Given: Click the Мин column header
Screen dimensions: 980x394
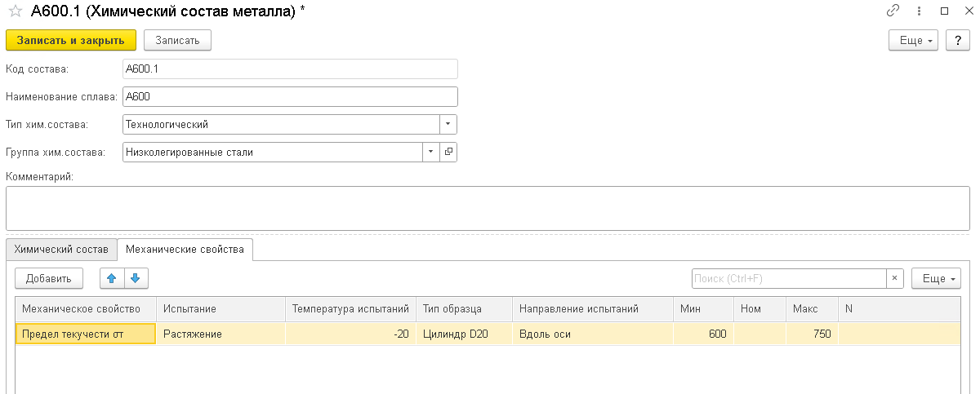Looking at the screenshot, I should click(x=703, y=309).
